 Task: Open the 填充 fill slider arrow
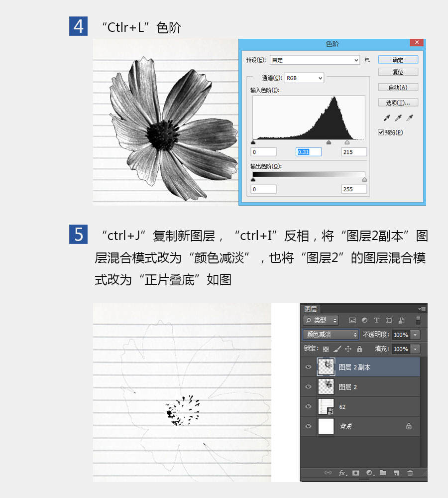pyautogui.click(x=415, y=349)
